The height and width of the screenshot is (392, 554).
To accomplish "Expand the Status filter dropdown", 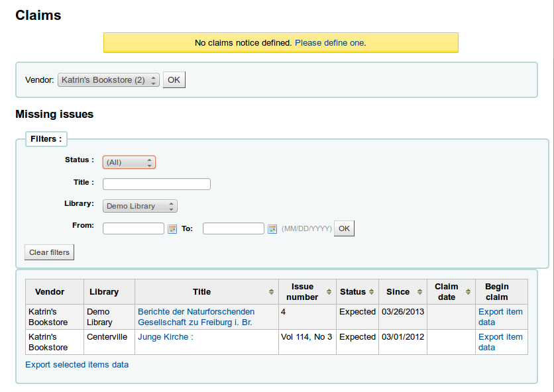I will point(129,162).
